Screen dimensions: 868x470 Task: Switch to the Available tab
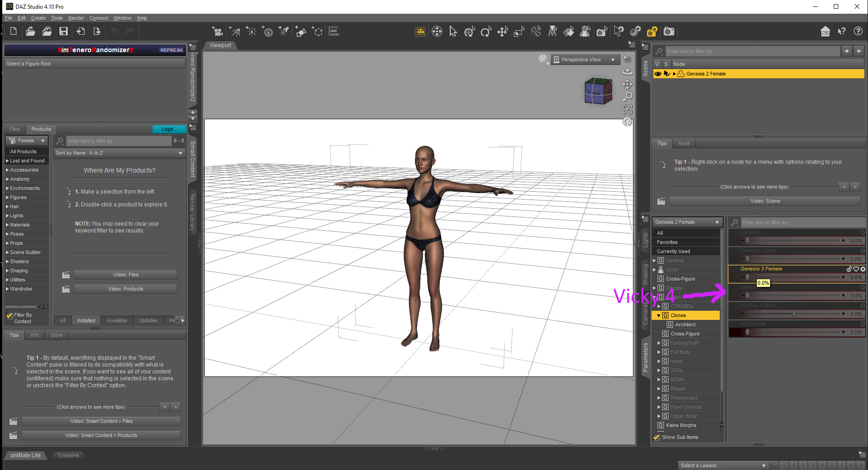117,320
